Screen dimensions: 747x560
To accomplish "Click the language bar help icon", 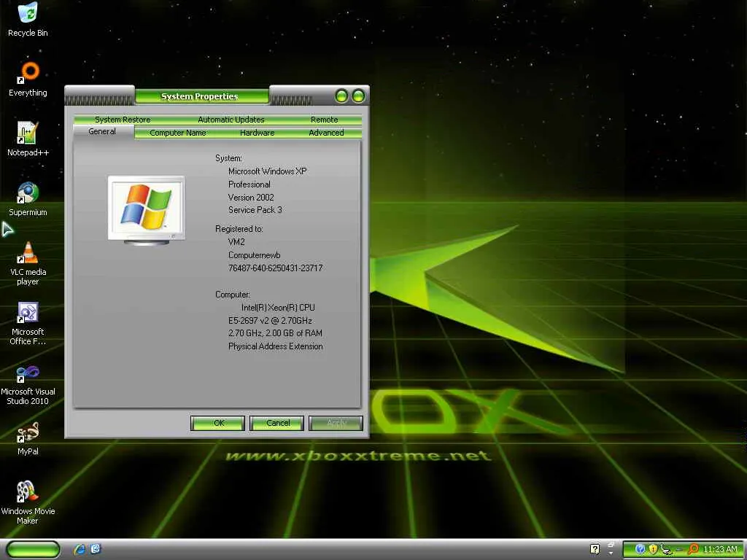I will [x=595, y=549].
